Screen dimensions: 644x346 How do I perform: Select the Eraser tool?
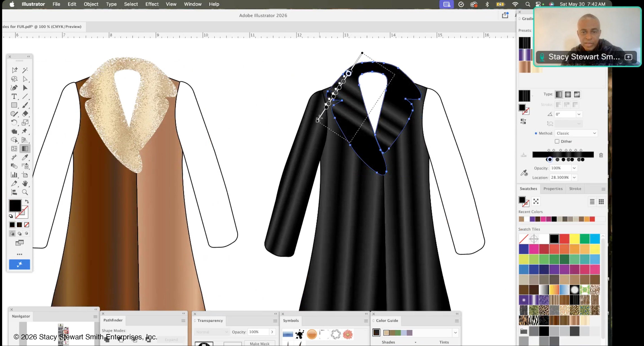[x=25, y=114]
